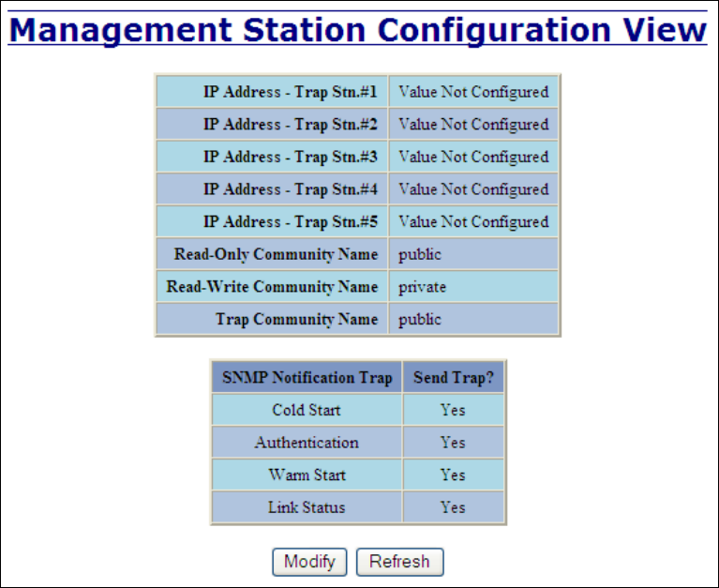Click Trap Stn.#4 'Value Not Configured' cell

pyautogui.click(x=473, y=189)
